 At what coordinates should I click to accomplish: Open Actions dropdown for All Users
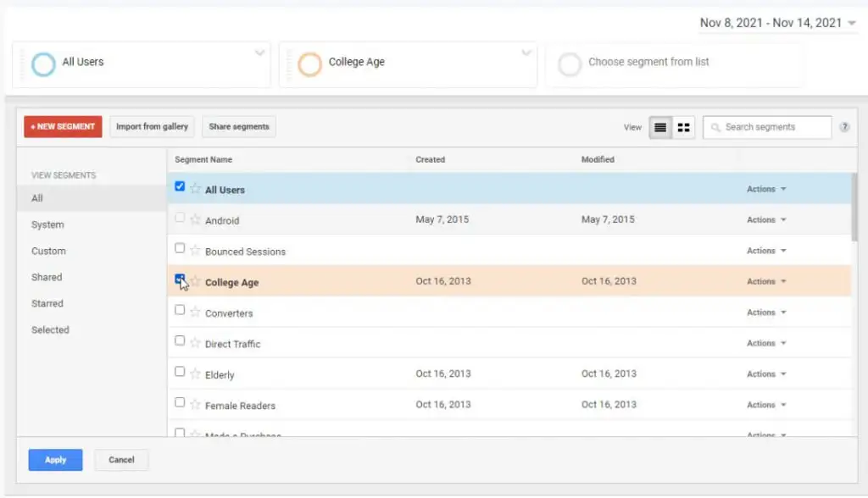766,189
